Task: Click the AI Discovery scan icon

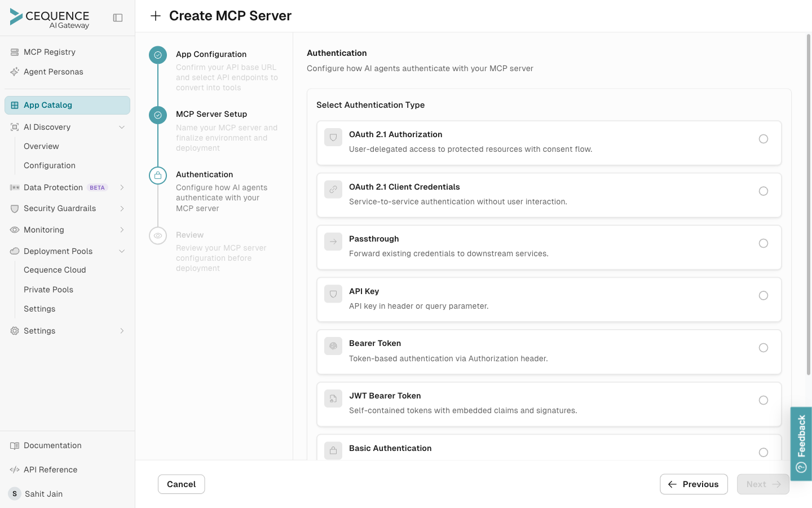Action: [x=15, y=127]
